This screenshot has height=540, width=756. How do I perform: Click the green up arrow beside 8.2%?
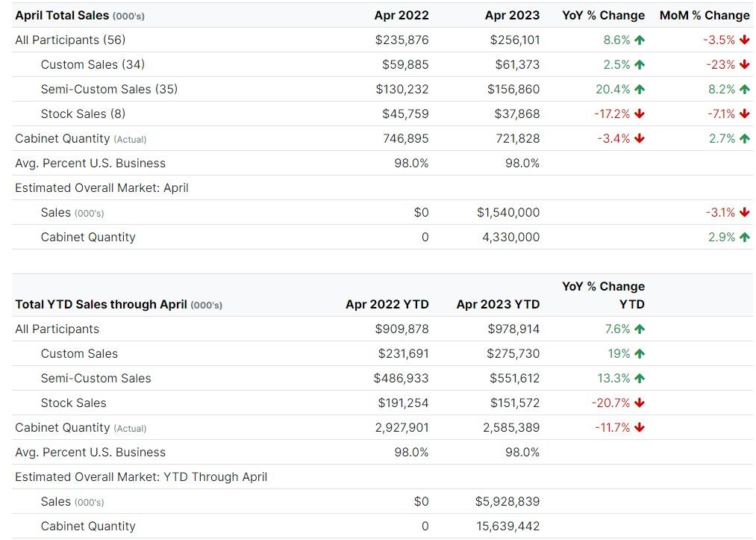point(745,90)
